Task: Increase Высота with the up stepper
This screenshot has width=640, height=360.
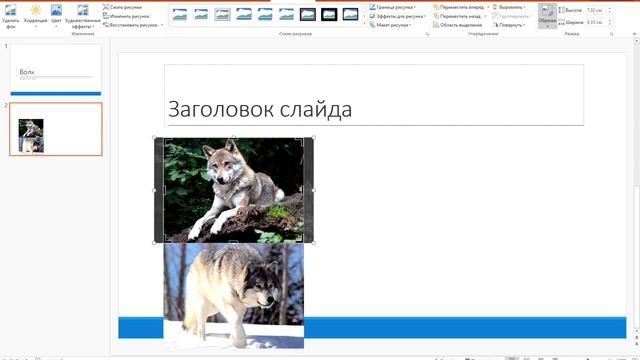Action: (x=610, y=8)
